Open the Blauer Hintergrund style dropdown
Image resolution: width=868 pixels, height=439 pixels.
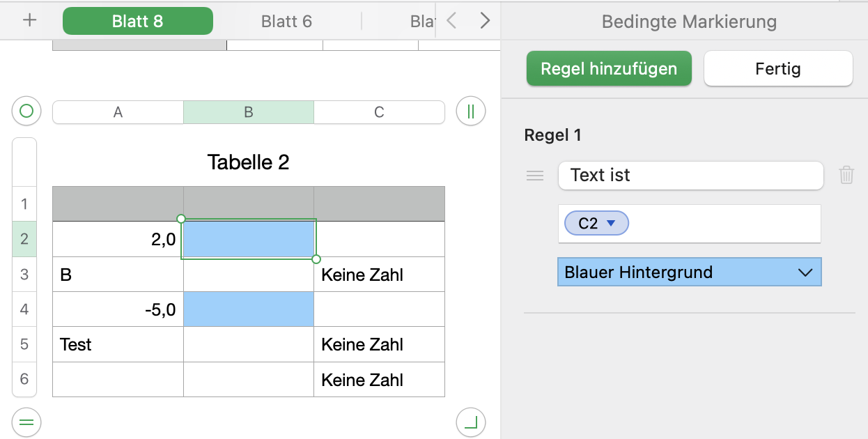coord(690,272)
